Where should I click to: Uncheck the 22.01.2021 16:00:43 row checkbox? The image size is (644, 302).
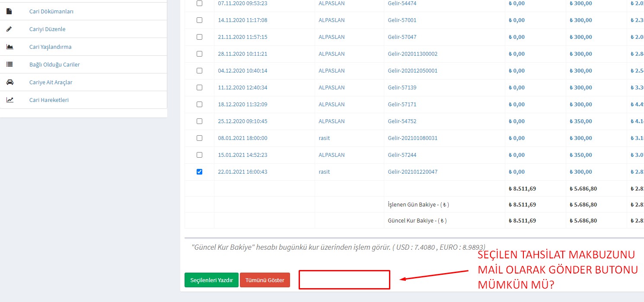coord(199,172)
